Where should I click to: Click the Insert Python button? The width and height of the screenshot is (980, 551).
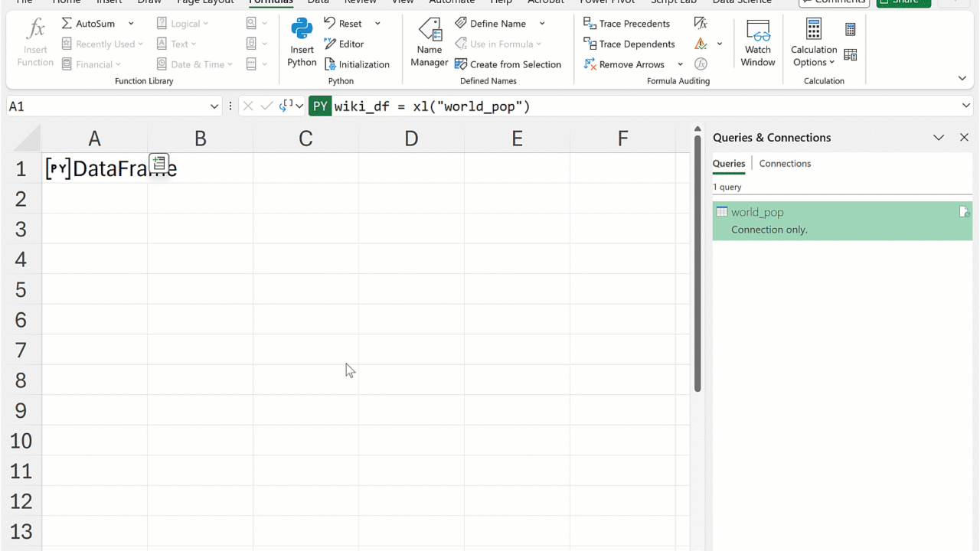click(302, 43)
